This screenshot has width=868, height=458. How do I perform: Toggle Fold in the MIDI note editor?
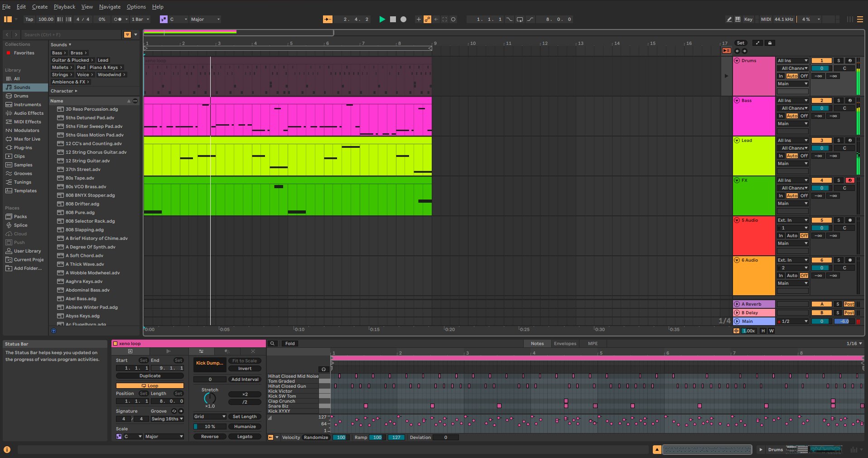(290, 344)
